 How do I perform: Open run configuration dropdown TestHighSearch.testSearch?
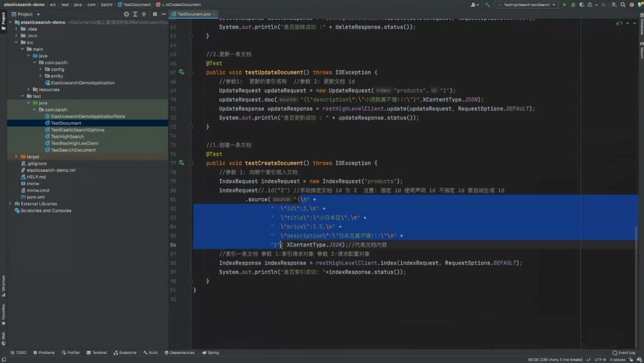(526, 4)
